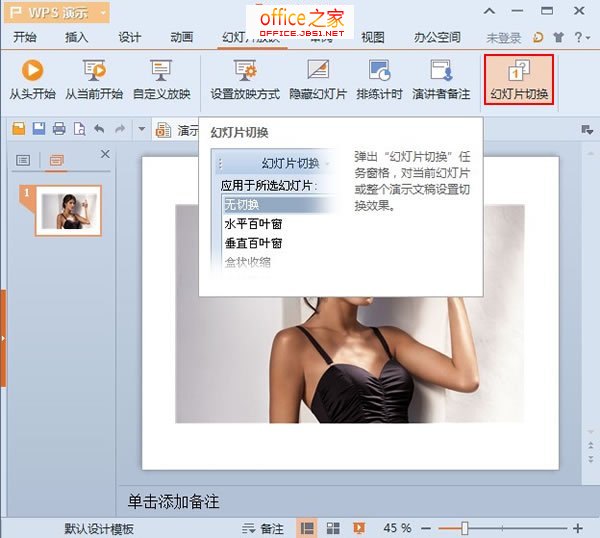Click the zoom slider handle
The height and width of the screenshot is (538, 600).
pyautogui.click(x=465, y=529)
